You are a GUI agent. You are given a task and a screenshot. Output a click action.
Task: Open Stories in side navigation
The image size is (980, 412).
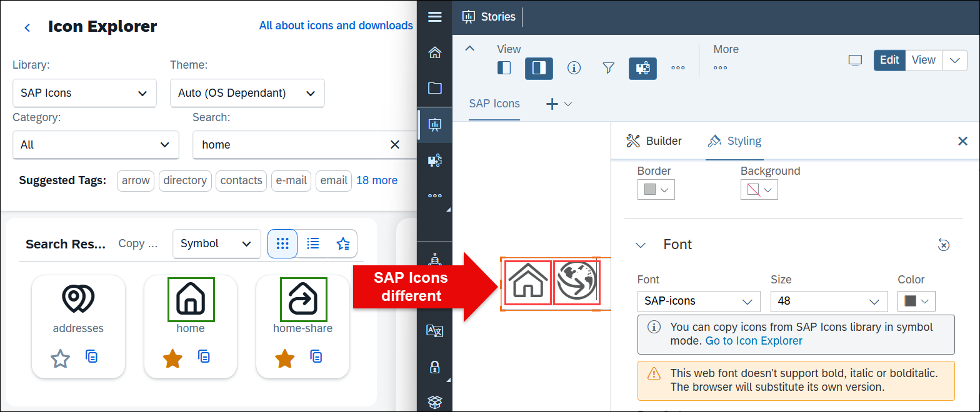(x=435, y=124)
